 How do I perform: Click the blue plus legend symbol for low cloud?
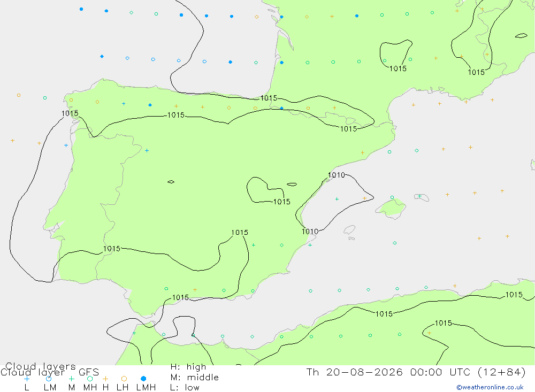(27, 379)
